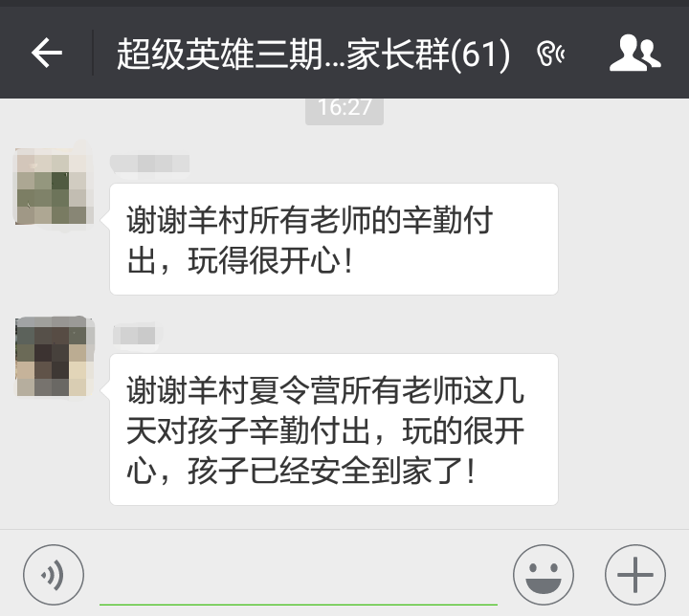Viewport: 689px width, 616px height.
Task: Tap the 16:27 timestamp label
Action: [344, 108]
